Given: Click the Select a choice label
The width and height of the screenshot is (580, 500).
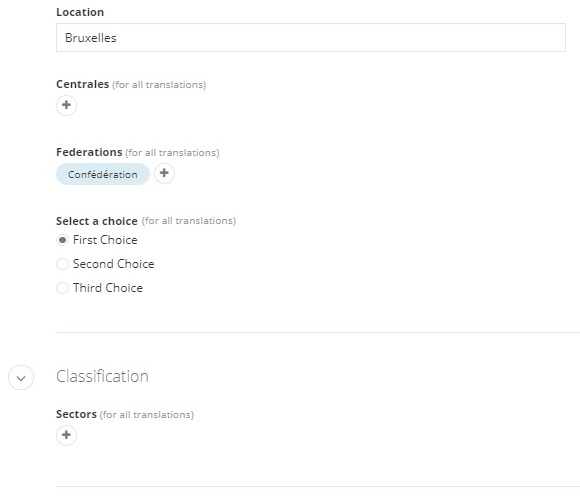Looking at the screenshot, I should pos(97,221).
